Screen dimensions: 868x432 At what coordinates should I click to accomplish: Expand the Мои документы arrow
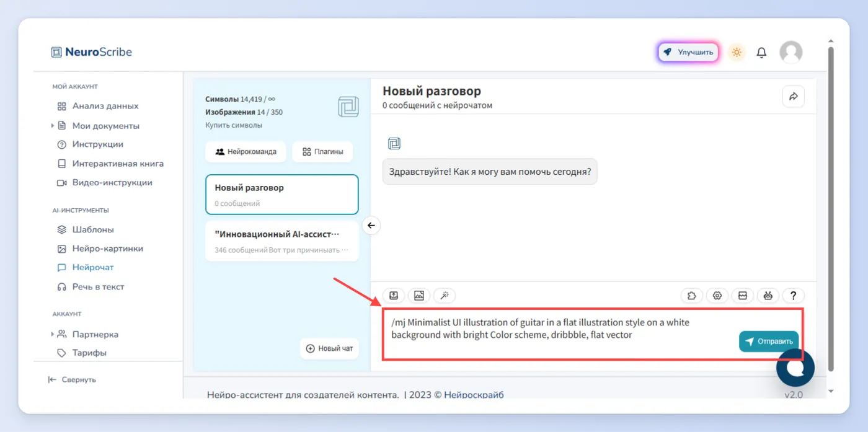click(x=53, y=125)
